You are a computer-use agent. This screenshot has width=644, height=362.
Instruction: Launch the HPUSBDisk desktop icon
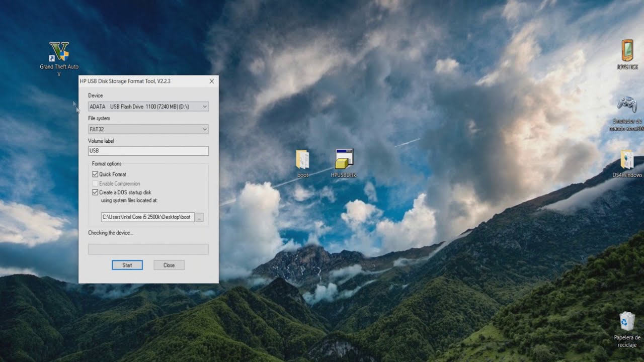[x=344, y=163]
